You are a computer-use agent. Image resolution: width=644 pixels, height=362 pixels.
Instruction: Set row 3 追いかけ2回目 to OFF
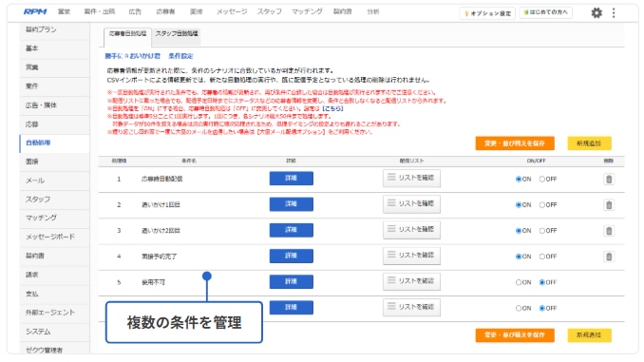click(x=542, y=231)
